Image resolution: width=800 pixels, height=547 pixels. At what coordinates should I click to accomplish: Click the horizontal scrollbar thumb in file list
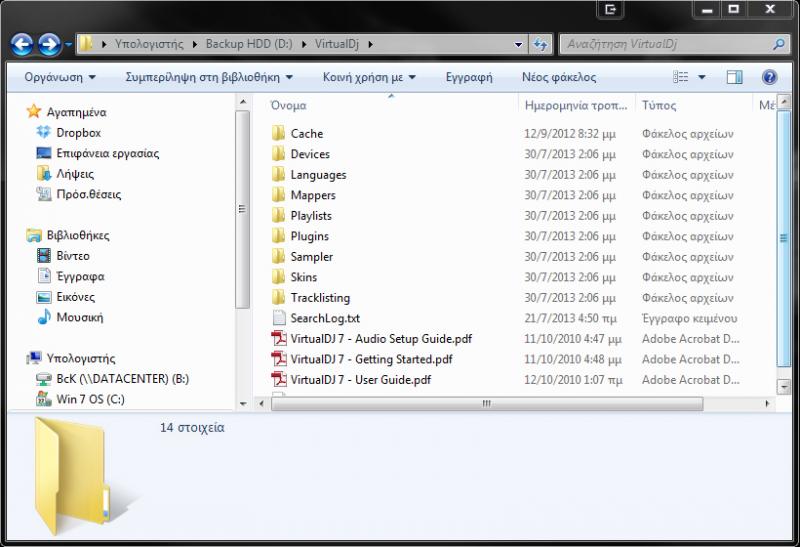(487, 404)
